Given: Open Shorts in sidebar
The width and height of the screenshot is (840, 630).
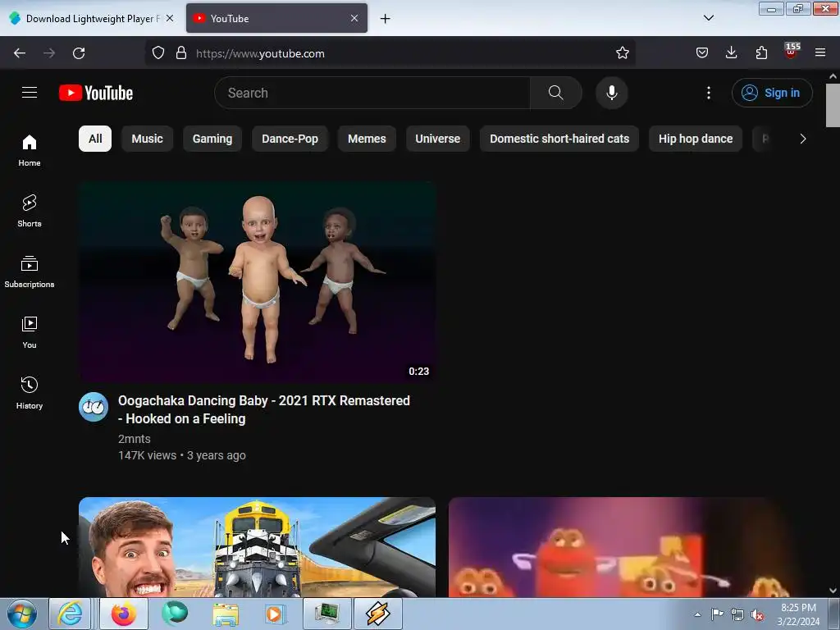Looking at the screenshot, I should 30,211.
